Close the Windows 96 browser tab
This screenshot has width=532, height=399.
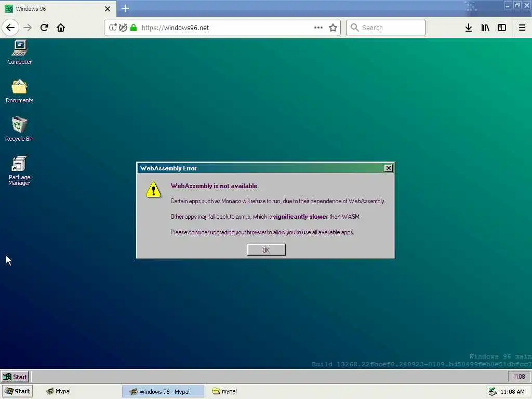click(x=108, y=8)
